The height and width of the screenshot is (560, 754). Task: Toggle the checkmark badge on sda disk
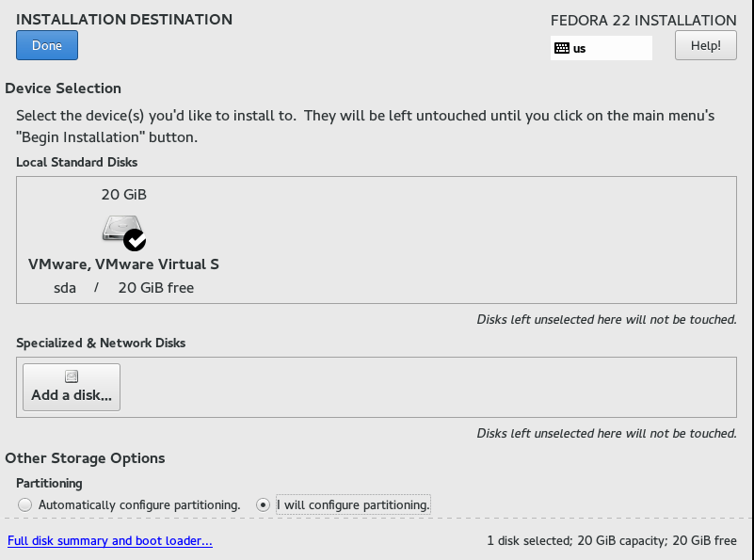[135, 240]
